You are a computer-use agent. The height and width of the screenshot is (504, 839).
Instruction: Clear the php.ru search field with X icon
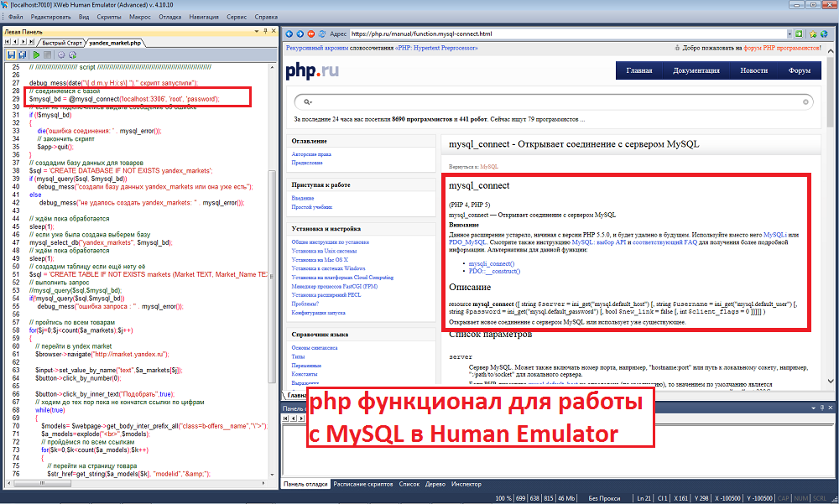(805, 101)
